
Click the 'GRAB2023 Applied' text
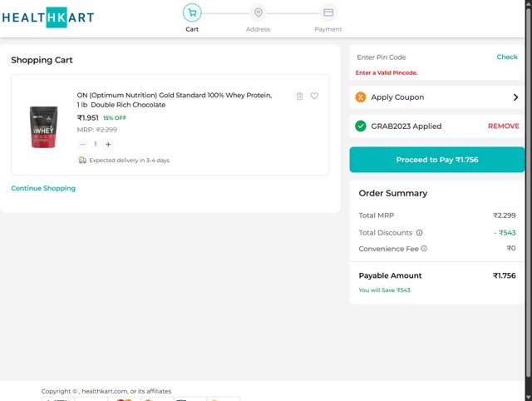[406, 126]
